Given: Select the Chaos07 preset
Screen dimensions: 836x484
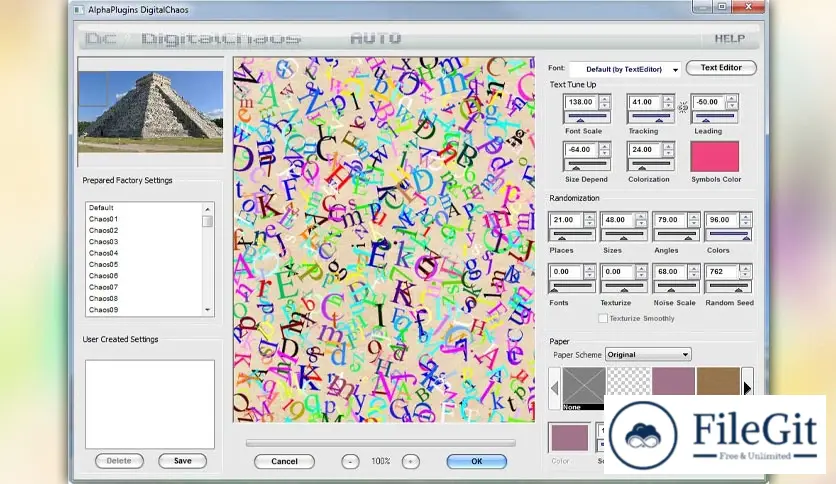Looking at the screenshot, I should coord(144,287).
